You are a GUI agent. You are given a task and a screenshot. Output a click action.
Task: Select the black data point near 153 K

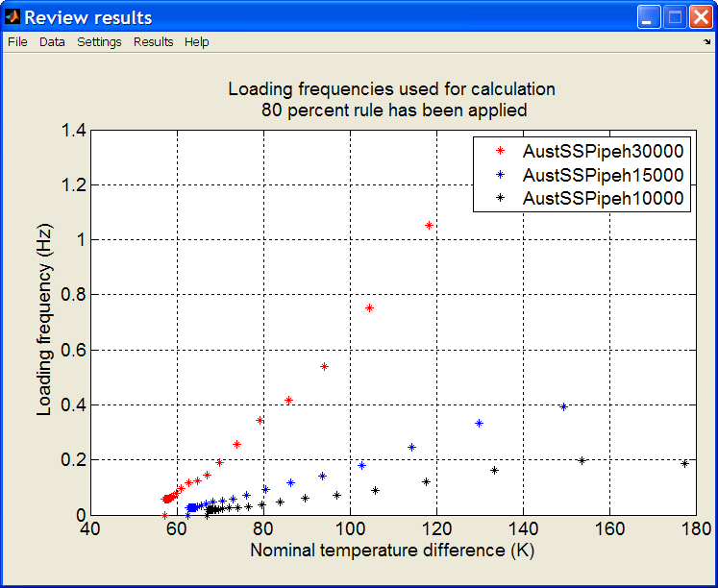(x=582, y=461)
